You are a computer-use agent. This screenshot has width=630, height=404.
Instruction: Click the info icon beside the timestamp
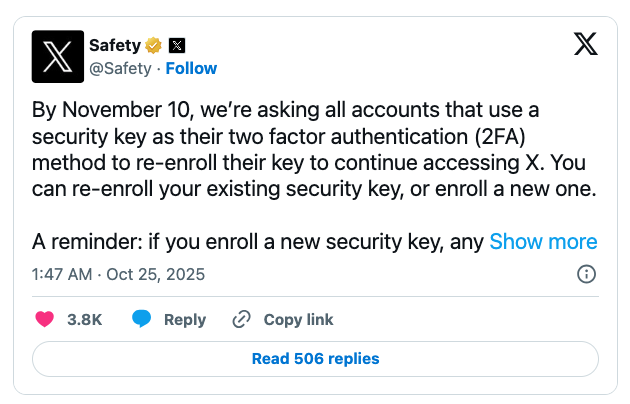click(588, 274)
